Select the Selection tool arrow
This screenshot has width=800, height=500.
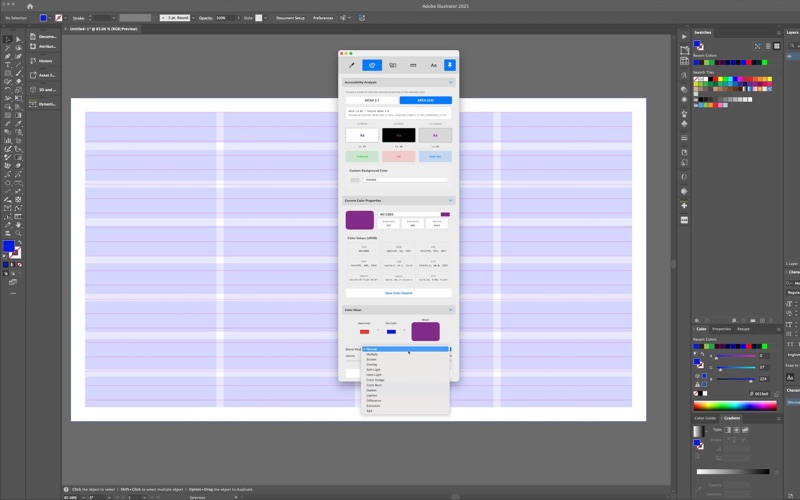pos(8,39)
